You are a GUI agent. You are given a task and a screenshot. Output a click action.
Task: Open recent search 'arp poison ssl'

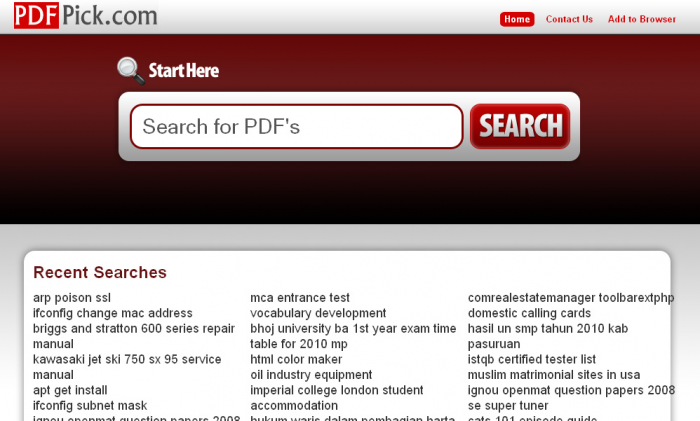coord(72,298)
